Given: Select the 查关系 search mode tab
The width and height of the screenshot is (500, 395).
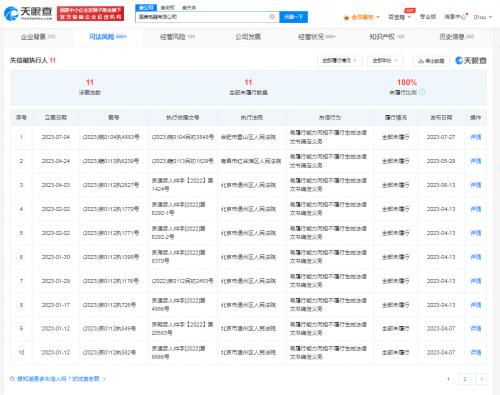Looking at the screenshot, I should click(189, 7).
